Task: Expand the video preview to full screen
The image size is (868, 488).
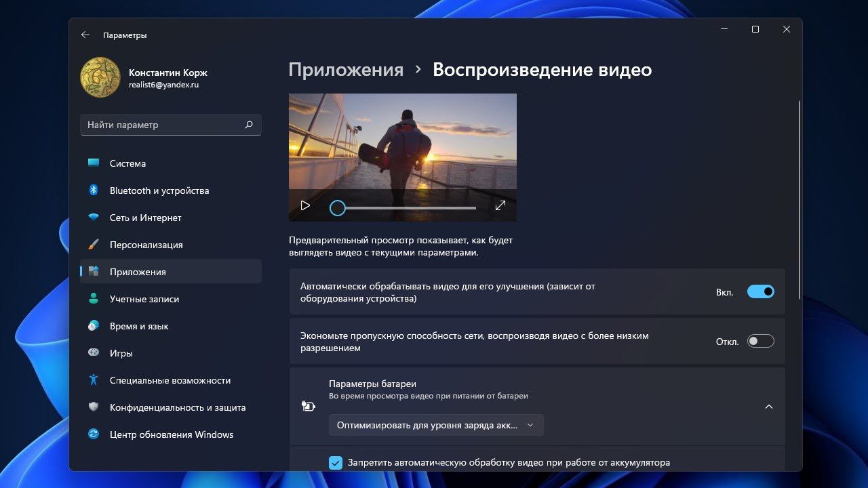Action: [x=500, y=205]
